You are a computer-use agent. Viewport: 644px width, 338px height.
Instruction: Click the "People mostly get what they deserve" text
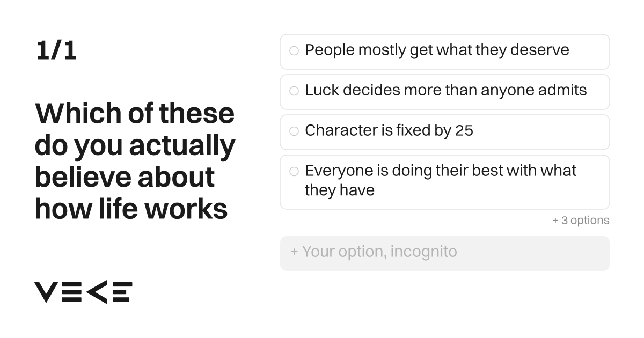click(437, 50)
